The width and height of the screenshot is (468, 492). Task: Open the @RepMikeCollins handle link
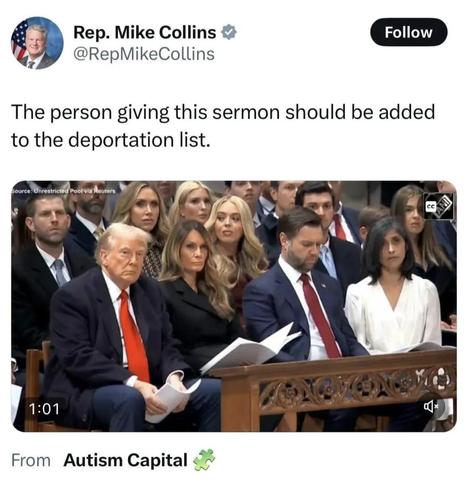pos(144,54)
